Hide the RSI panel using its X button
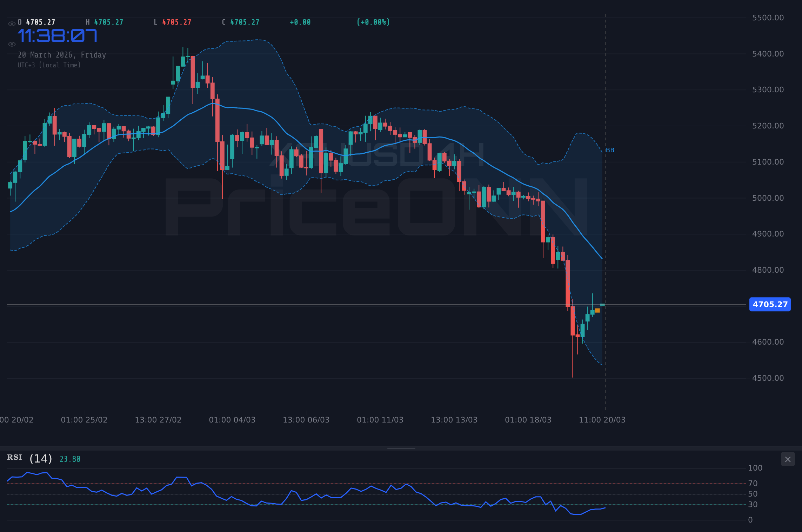The height and width of the screenshot is (532, 802). pos(788,459)
